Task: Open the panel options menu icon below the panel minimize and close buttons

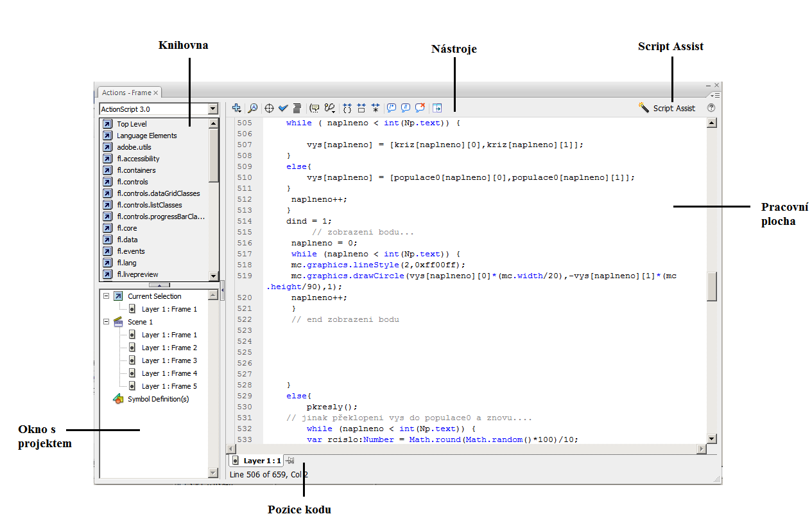Action: pyautogui.click(x=716, y=95)
